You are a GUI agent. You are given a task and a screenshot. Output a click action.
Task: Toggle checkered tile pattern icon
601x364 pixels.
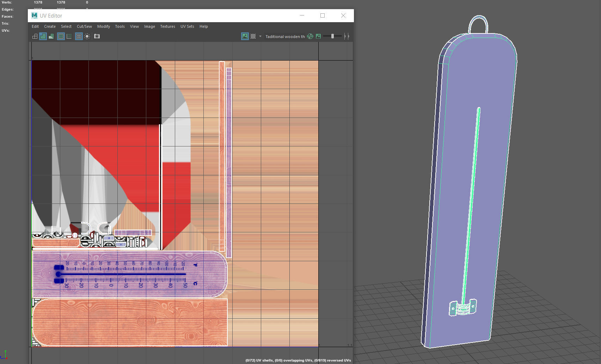click(253, 36)
